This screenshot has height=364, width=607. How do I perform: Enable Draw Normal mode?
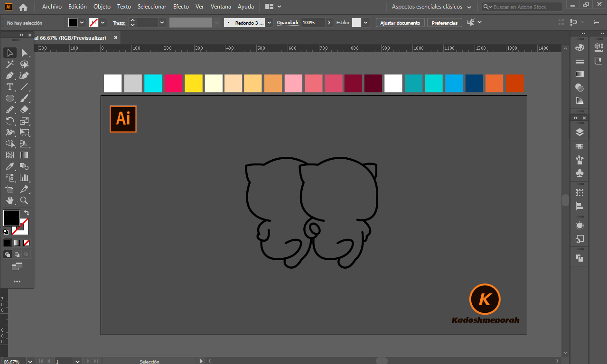click(7, 255)
